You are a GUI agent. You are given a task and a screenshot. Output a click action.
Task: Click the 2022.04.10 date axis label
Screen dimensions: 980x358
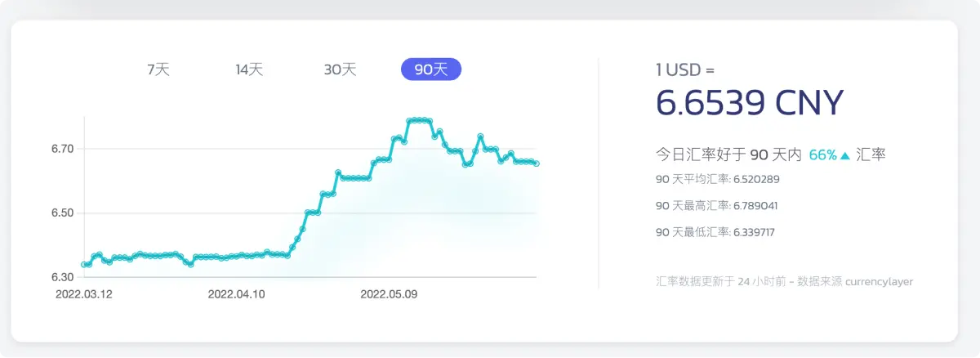237,293
